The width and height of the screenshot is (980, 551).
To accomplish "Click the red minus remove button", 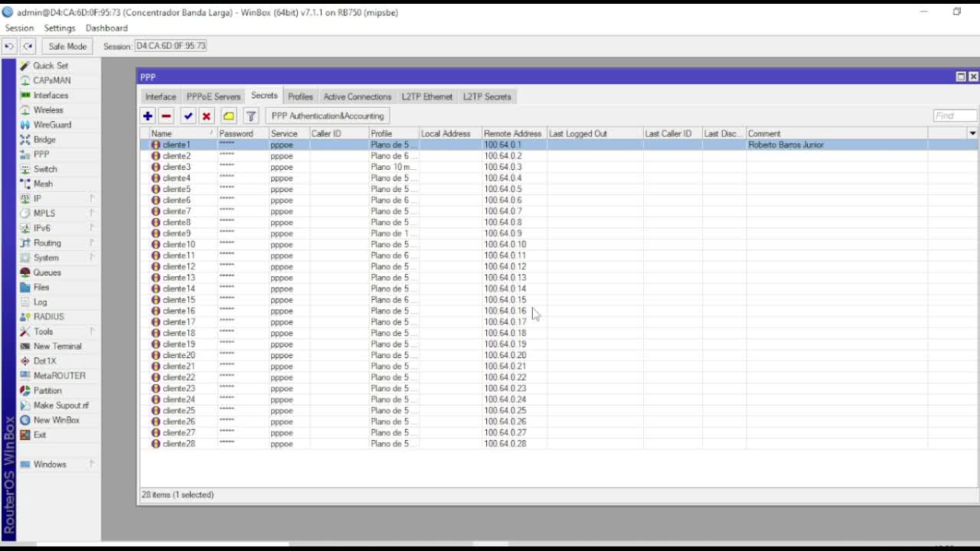I will (166, 116).
